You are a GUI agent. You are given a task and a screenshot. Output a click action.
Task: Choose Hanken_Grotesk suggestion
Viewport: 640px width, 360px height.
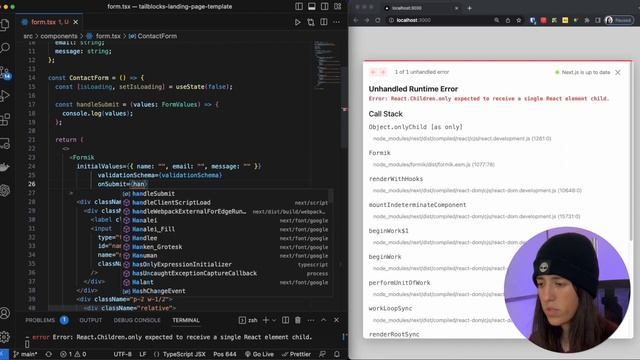(x=226, y=247)
